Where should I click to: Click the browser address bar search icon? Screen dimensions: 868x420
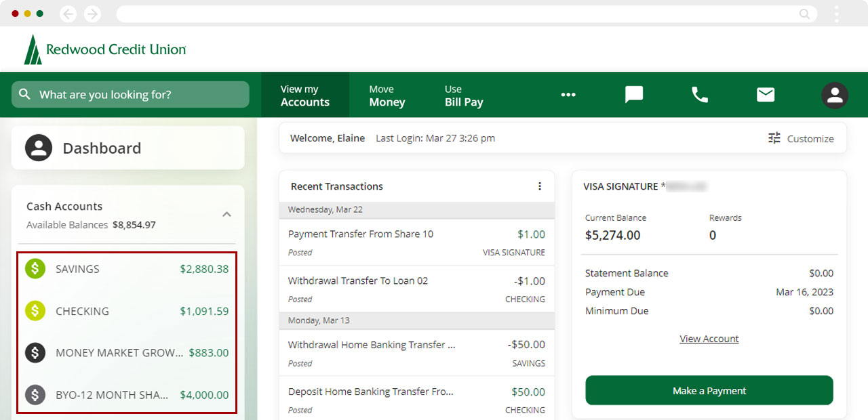(x=805, y=14)
